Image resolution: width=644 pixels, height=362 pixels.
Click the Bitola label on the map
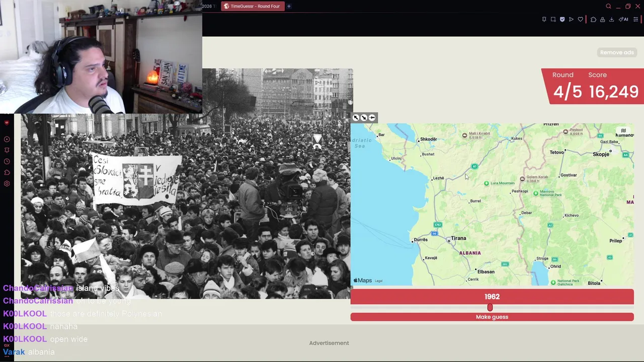point(594,284)
